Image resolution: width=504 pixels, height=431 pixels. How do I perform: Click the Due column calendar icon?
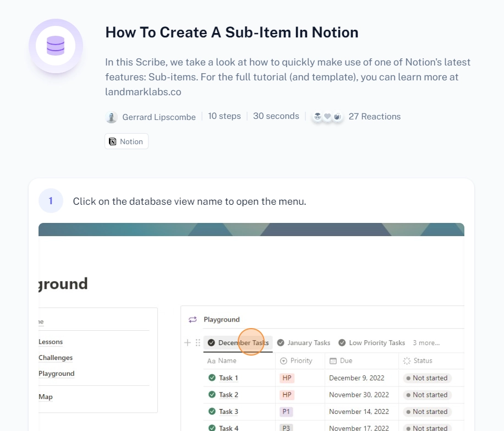point(333,361)
